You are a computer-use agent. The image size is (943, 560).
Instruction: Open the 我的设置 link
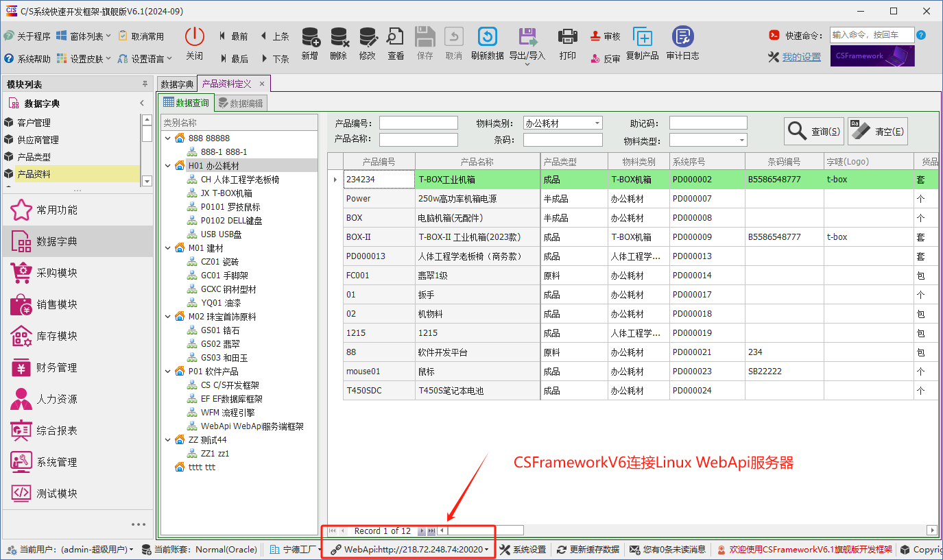click(x=801, y=57)
